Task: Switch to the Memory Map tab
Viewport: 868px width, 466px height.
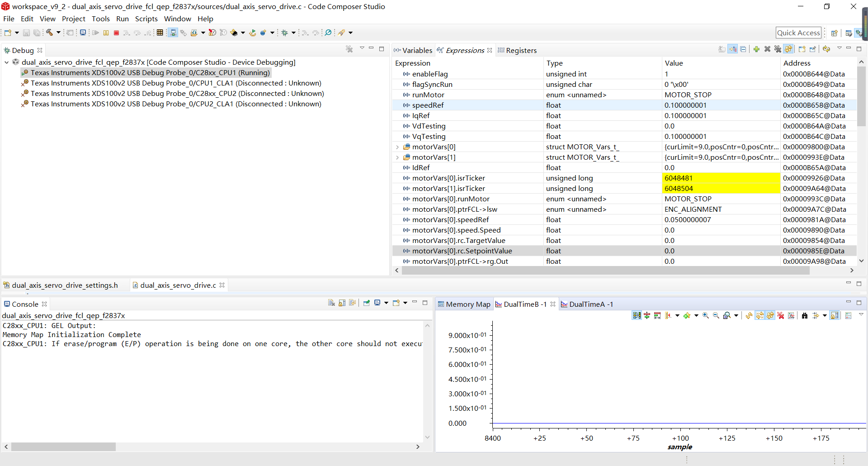Action: coord(464,304)
